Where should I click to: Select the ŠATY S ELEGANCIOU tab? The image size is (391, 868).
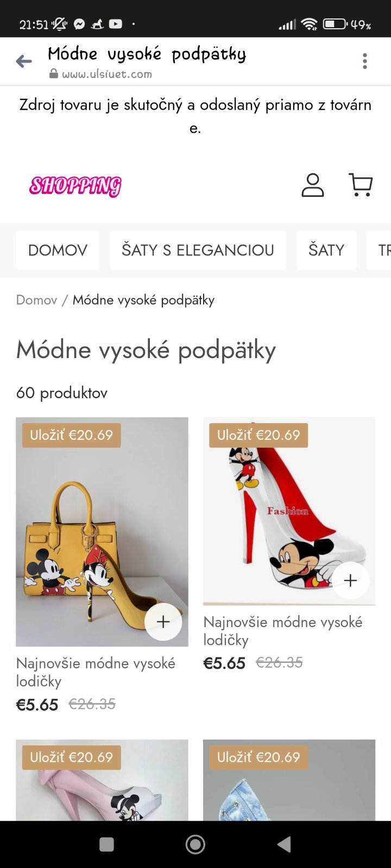coord(198,250)
